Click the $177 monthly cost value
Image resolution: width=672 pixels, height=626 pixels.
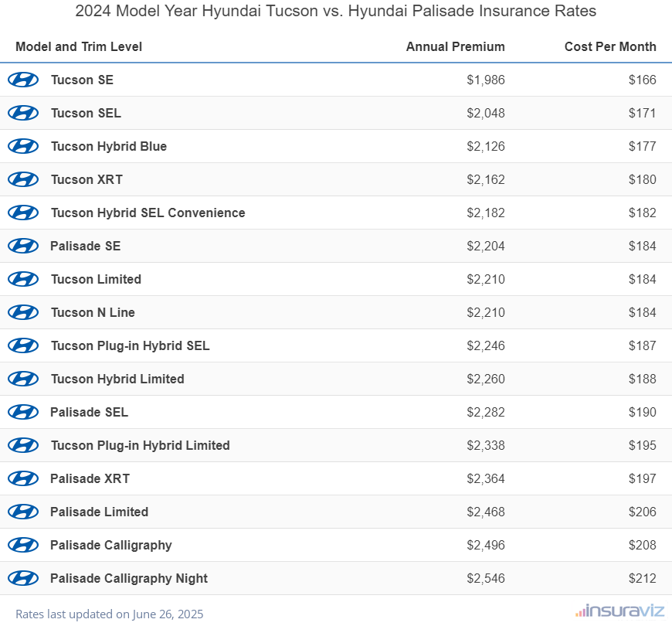(x=643, y=146)
